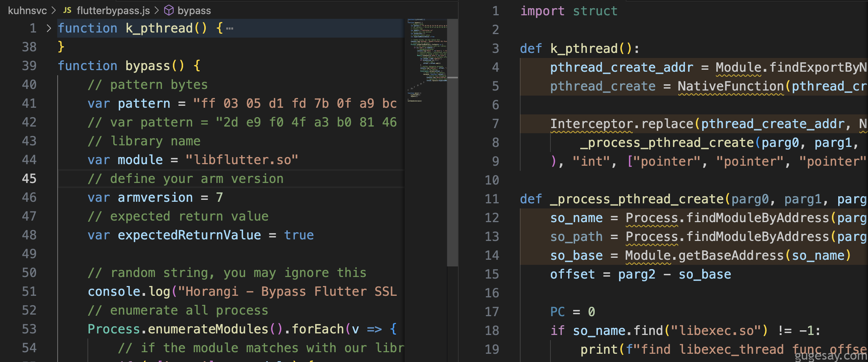868x362 pixels.
Task: Click 'def _process_pthread_create' on line 11
Action: [622, 199]
